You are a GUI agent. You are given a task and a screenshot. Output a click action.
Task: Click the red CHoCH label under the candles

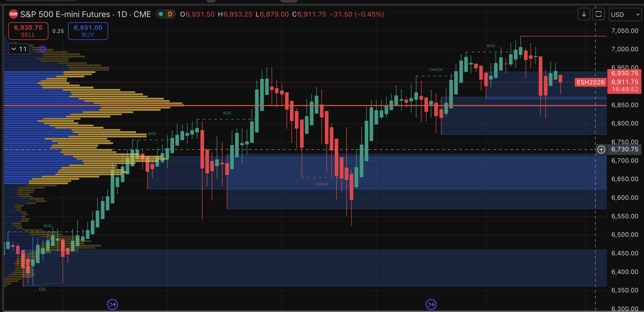pos(321,184)
